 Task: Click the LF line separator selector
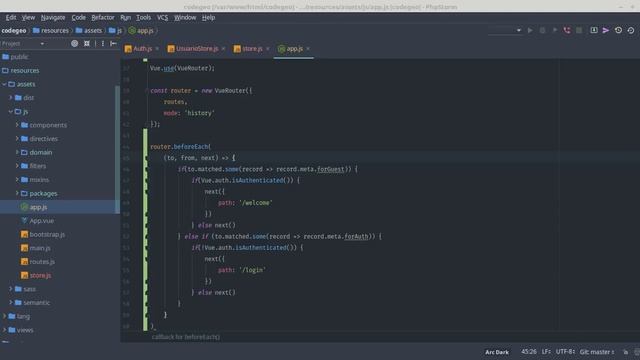tap(546, 352)
